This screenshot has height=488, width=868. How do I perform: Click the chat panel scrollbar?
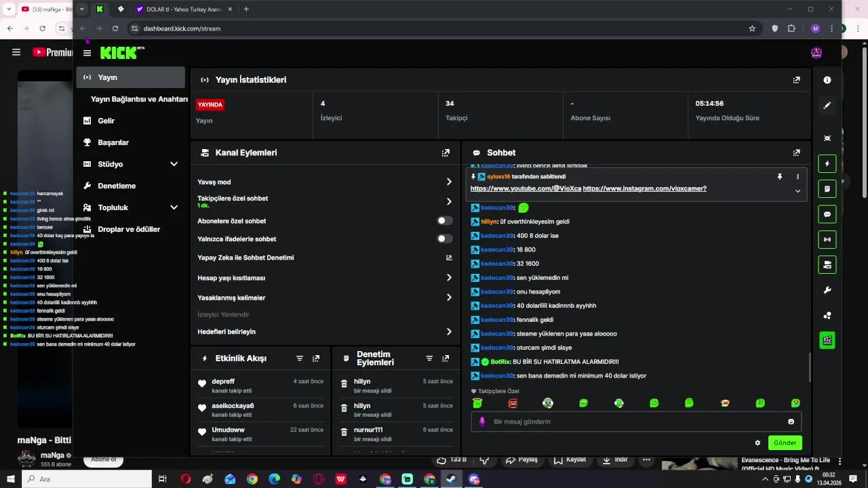[810, 367]
